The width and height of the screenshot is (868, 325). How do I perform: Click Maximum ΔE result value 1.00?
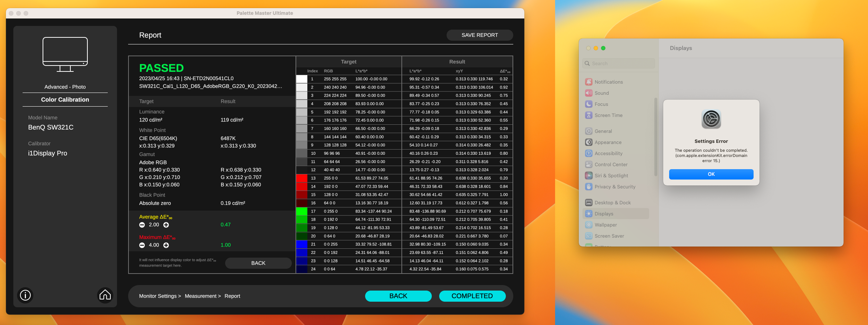coord(226,245)
